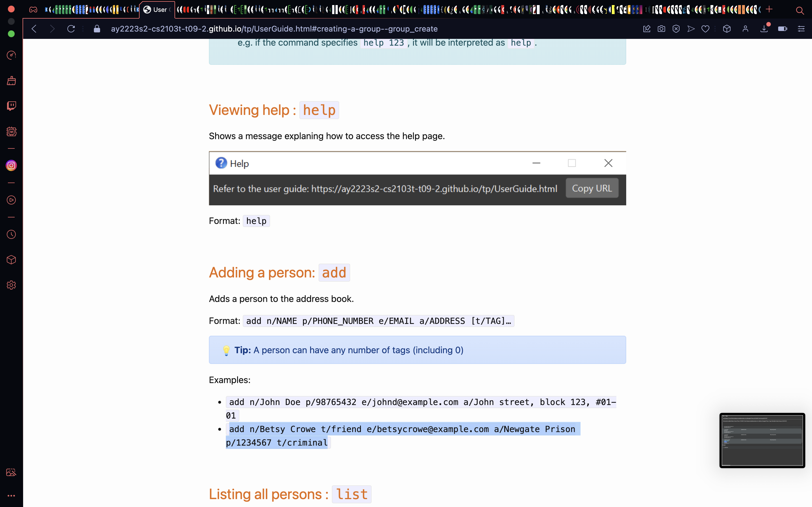The height and width of the screenshot is (507, 812).
Task: Open GX Control speedometer in sidebar
Action: tap(11, 55)
